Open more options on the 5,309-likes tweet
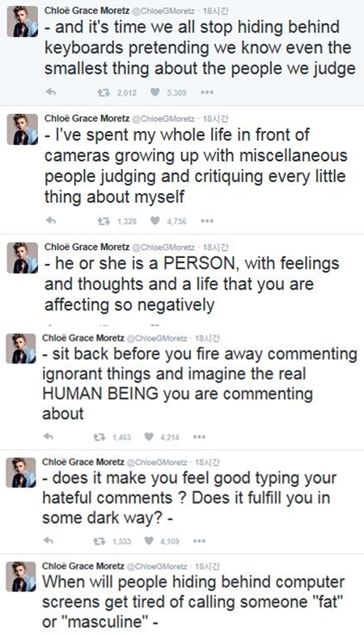This screenshot has width=364, height=635. coord(207,92)
